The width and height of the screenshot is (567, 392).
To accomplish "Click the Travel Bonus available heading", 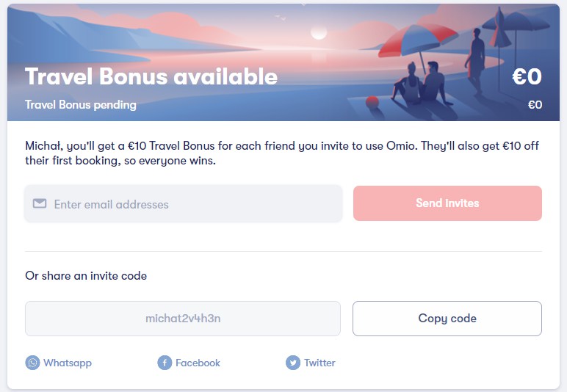I will [x=151, y=76].
